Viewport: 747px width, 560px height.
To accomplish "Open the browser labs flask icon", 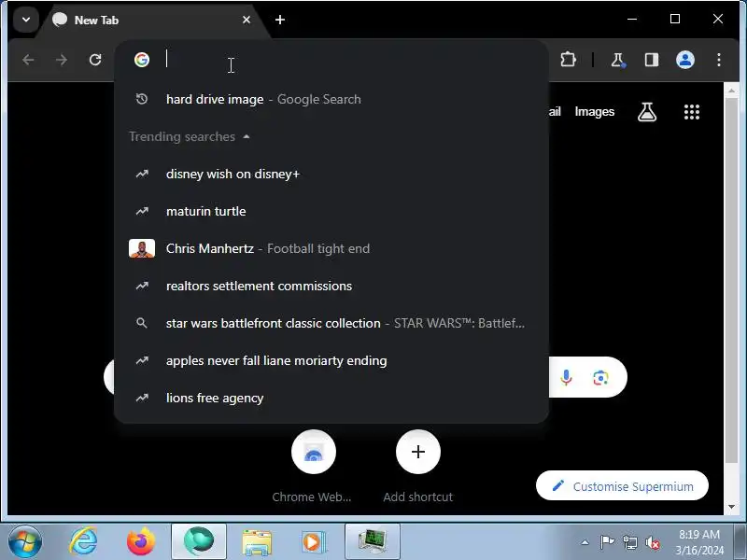I will coord(618,60).
